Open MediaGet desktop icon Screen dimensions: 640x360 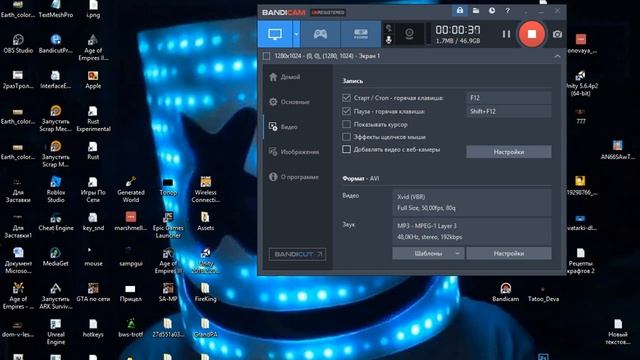coord(56,257)
